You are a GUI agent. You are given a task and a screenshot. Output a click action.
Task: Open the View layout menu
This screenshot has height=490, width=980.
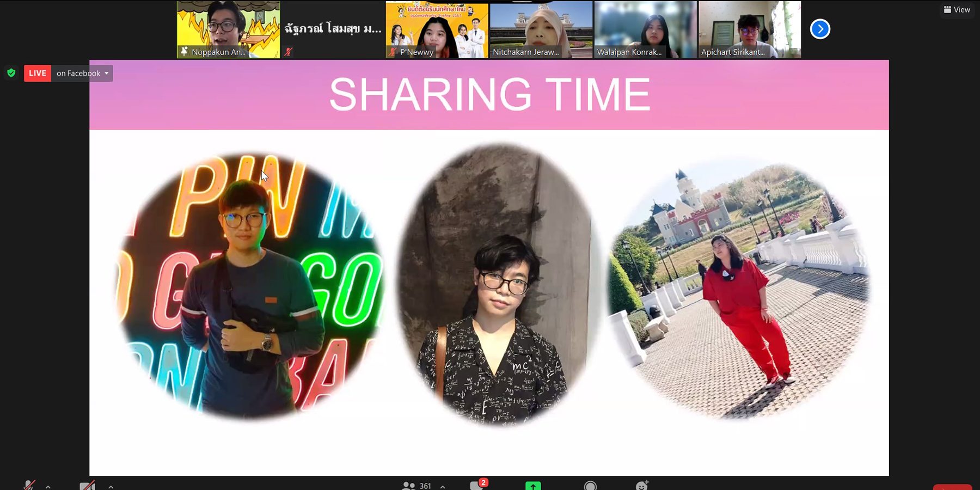[957, 10]
